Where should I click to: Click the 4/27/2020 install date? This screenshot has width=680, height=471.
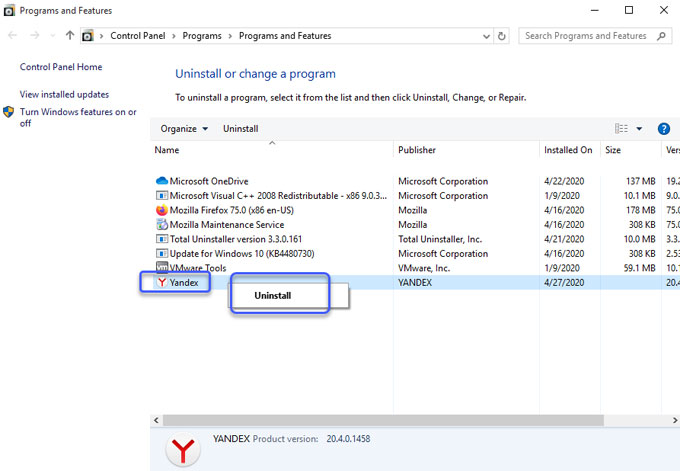[x=564, y=282]
